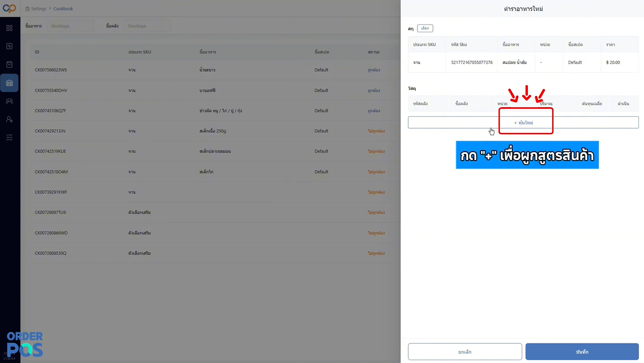Click the blue status of row CK00755540DHV
This screenshot has height=363, width=644.
coord(374,91)
